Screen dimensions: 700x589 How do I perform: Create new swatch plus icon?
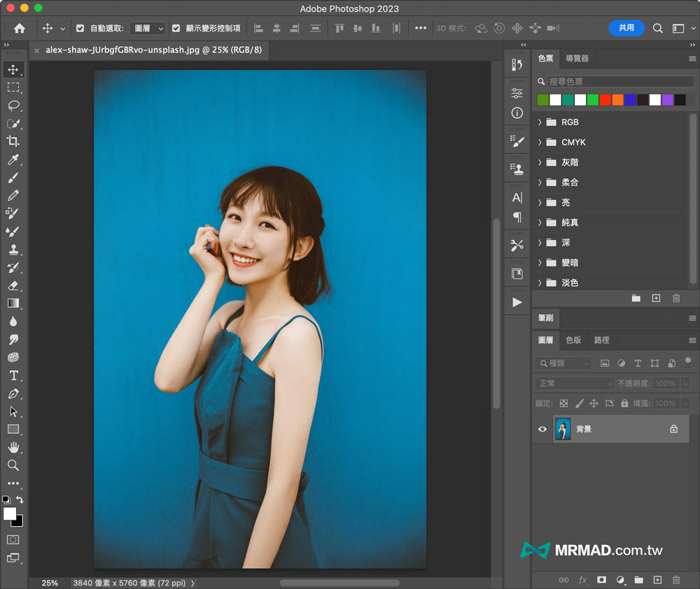656,298
